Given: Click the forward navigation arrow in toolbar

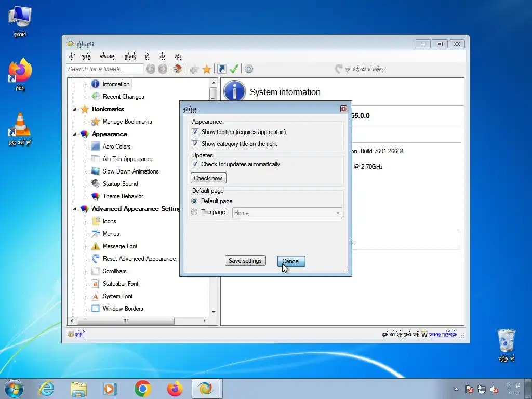Looking at the screenshot, I should pos(163,69).
